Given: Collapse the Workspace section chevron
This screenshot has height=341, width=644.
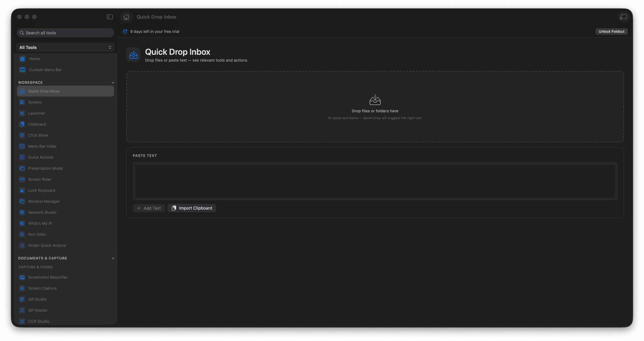Looking at the screenshot, I should [113, 83].
